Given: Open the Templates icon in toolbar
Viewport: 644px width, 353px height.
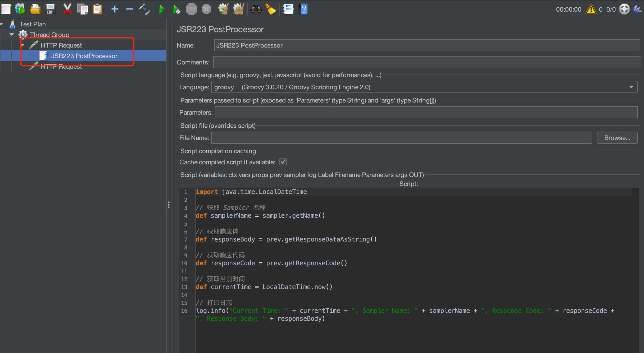Looking at the screenshot, I should pyautogui.click(x=20, y=9).
